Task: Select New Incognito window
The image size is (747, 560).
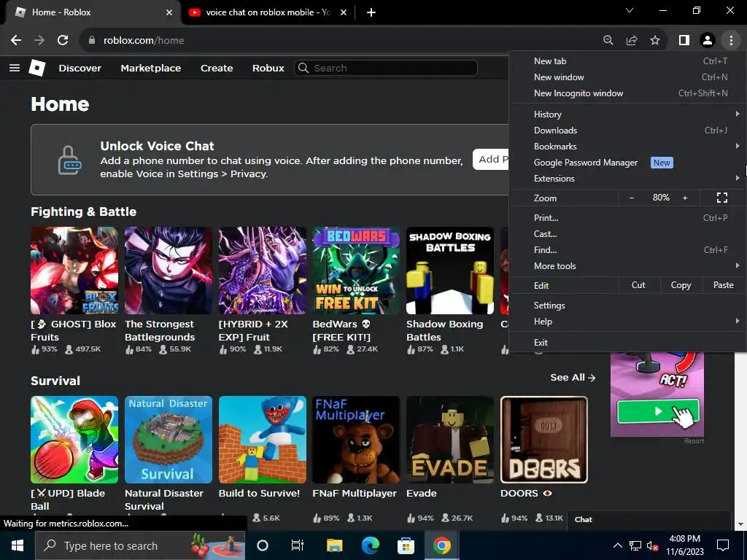Action: click(628, 93)
